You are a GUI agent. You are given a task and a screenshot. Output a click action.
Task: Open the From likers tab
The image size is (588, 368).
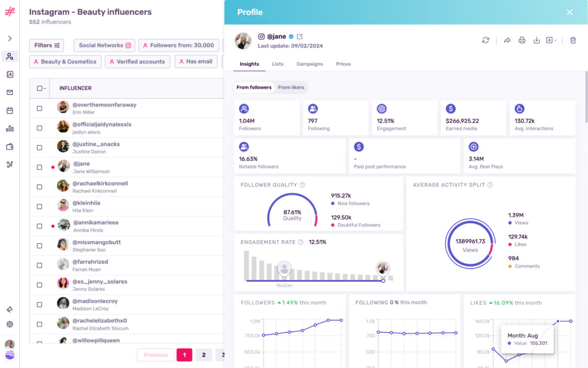click(x=291, y=87)
